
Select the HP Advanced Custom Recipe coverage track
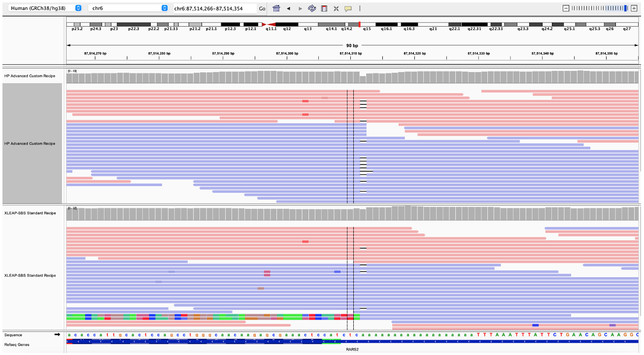[x=30, y=76]
